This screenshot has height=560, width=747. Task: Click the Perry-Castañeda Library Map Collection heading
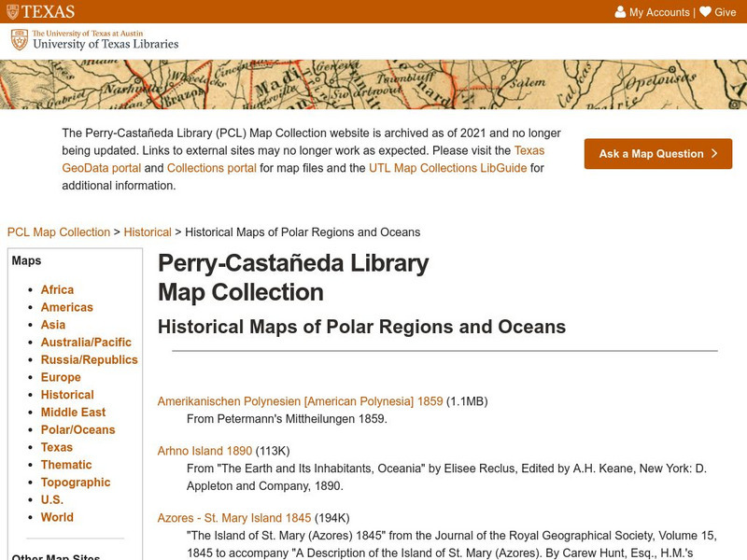[x=293, y=277]
